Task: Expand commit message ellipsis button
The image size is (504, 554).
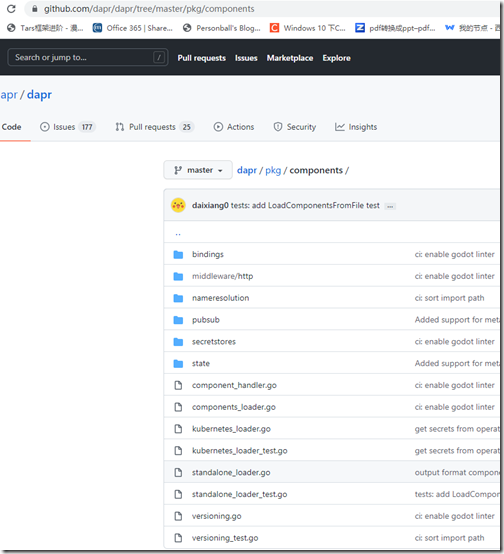Action: [x=390, y=206]
